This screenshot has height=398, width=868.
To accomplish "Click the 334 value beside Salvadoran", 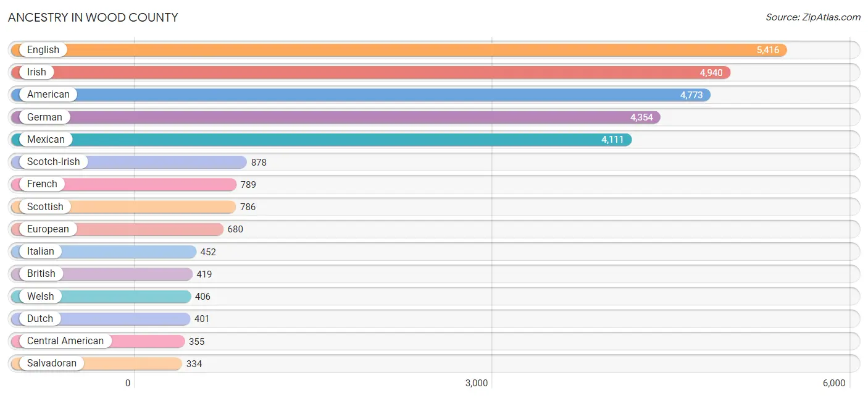I will [x=194, y=364].
